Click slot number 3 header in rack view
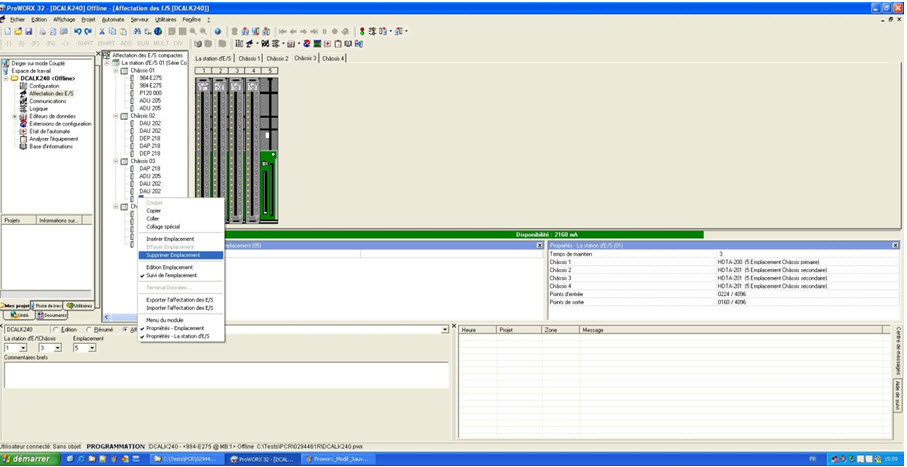Image resolution: width=907 pixels, height=467 pixels. 236,71
